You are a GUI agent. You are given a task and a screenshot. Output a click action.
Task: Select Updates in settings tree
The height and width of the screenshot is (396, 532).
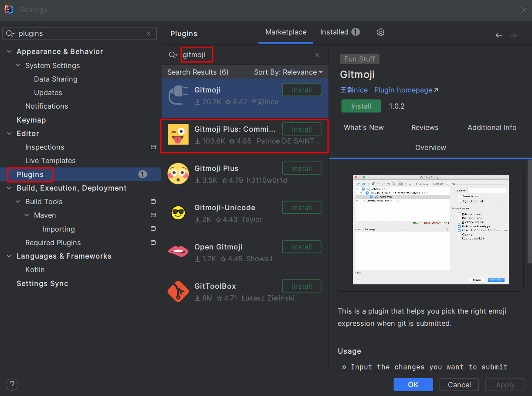point(48,92)
